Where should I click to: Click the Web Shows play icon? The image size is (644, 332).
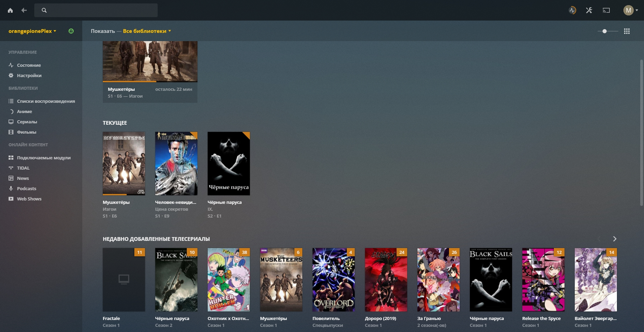pyautogui.click(x=11, y=199)
